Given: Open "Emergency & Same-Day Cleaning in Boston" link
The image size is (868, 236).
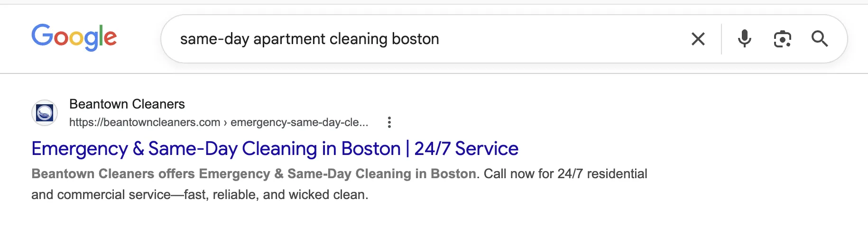Looking at the screenshot, I should [216, 149].
